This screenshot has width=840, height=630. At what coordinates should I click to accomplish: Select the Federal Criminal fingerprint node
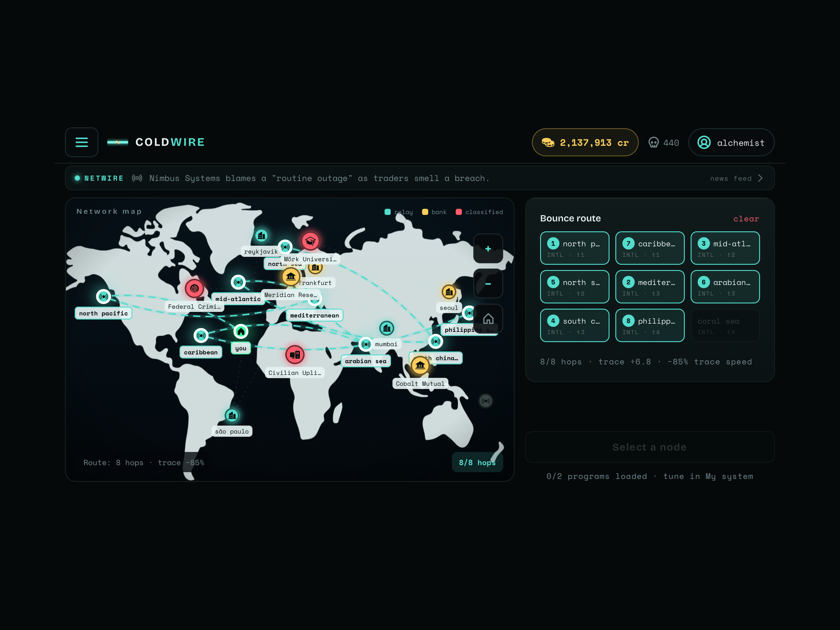[194, 288]
